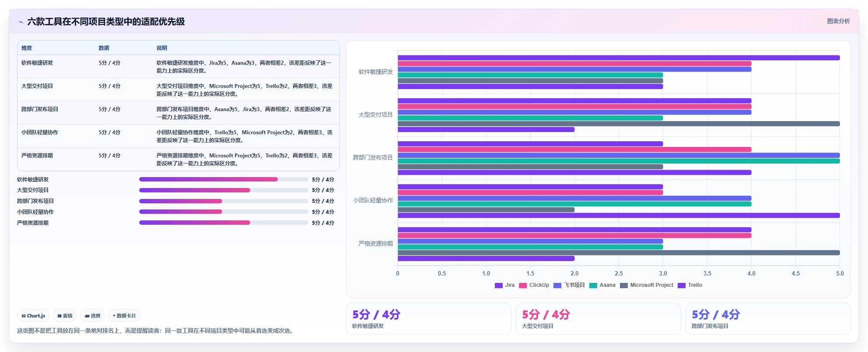Open the 软件敏捷研发 summary card
The image size is (868, 352).
click(x=429, y=319)
